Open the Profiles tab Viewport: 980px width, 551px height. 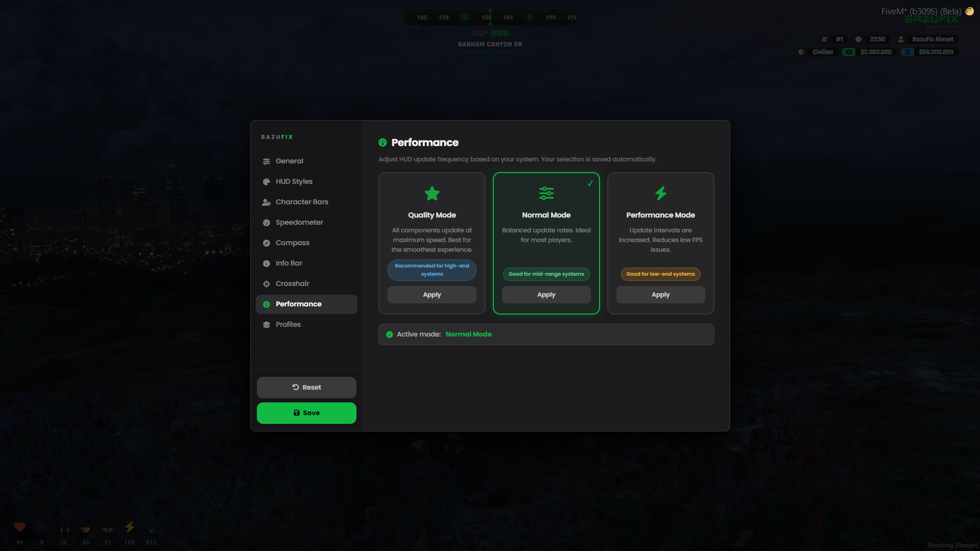pyautogui.click(x=306, y=324)
